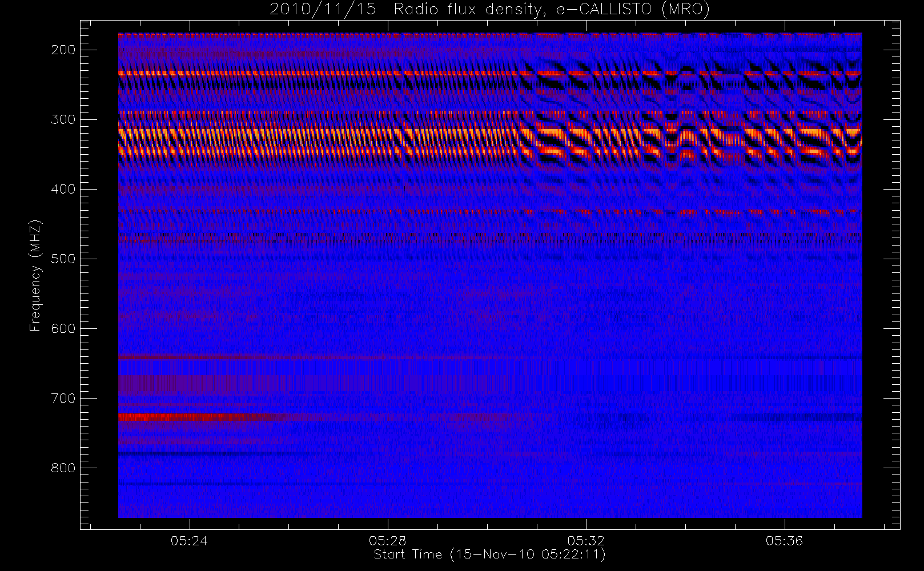This screenshot has width=924, height=571.
Task: Click the 800 frequency tick label
Action: [x=63, y=468]
